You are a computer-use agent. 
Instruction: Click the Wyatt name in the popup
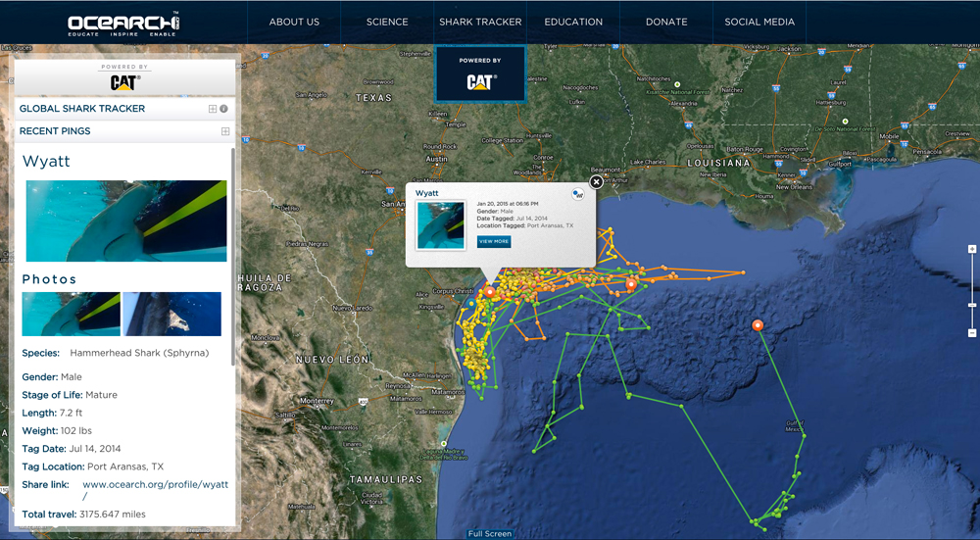pos(427,193)
